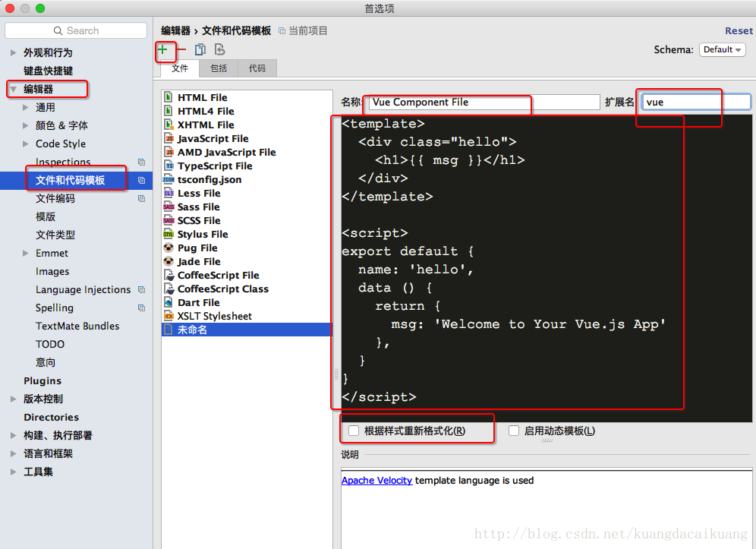Expand the 构建、执行部署 section
The height and width of the screenshot is (549, 756).
click(14, 435)
